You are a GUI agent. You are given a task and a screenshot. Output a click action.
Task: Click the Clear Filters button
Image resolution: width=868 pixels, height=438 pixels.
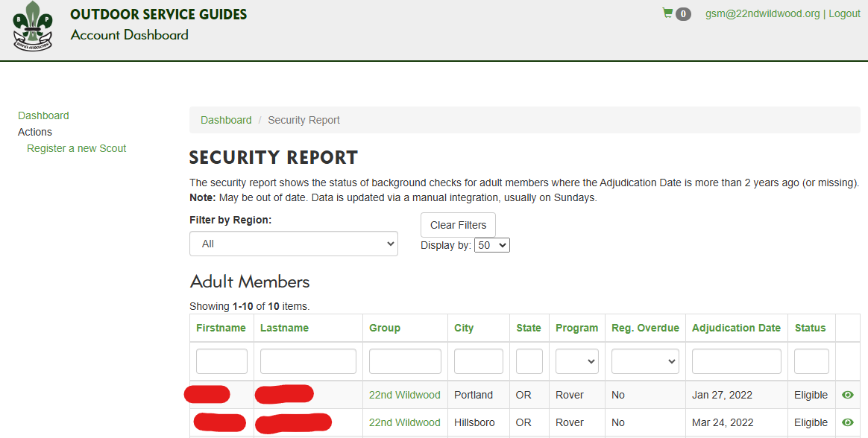click(x=458, y=225)
